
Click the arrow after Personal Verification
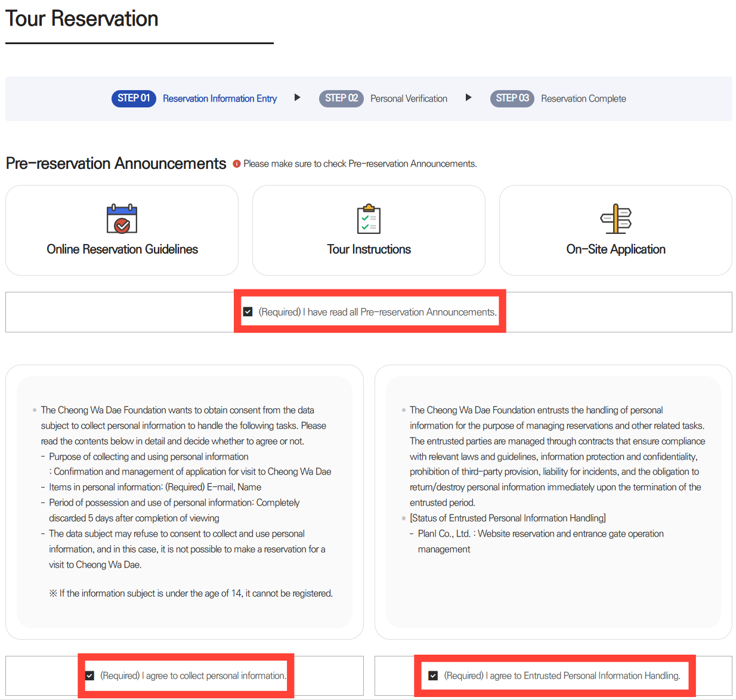click(x=468, y=98)
